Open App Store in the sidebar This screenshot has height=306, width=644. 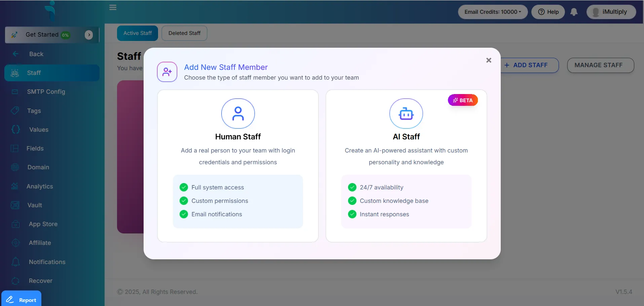(x=43, y=224)
